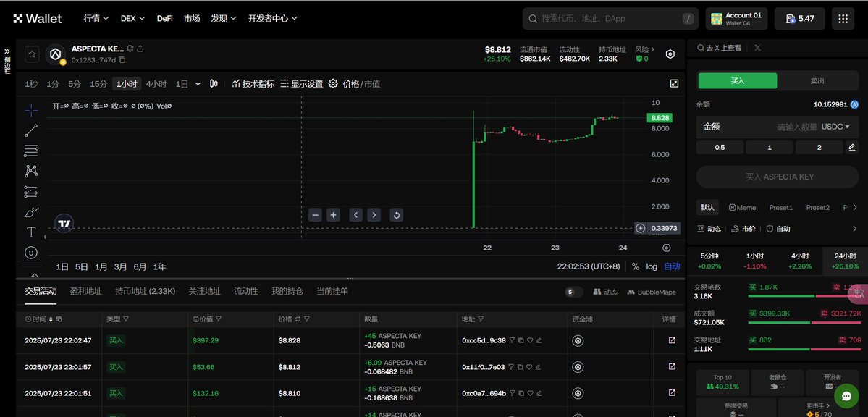Expand the 风险 risk details

pyautogui.click(x=645, y=49)
